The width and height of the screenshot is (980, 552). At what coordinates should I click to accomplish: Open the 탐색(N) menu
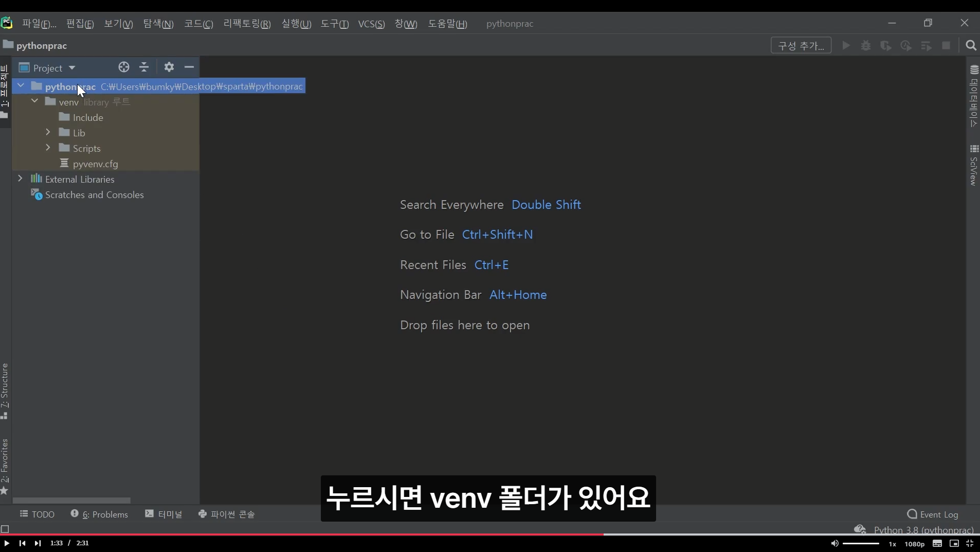(158, 24)
